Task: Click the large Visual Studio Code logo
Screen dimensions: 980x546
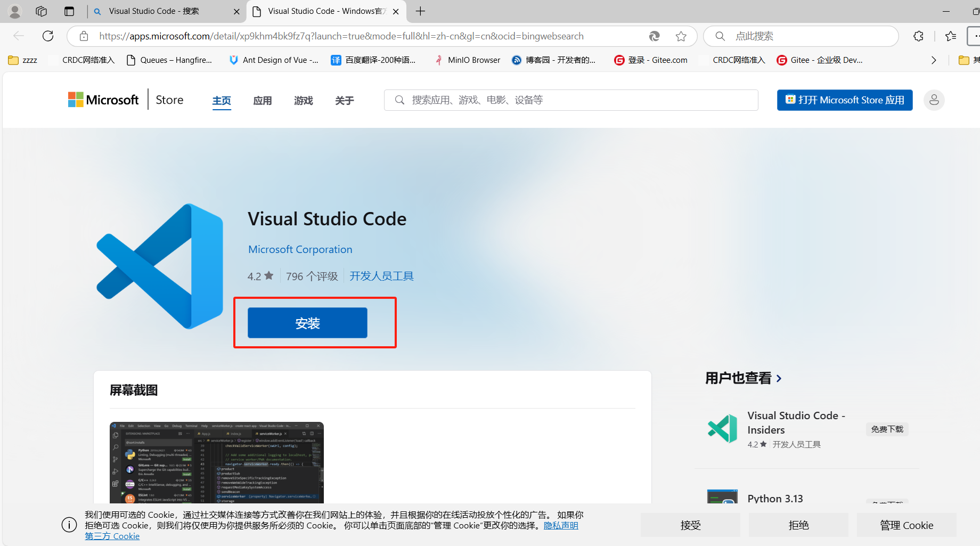Action: pos(160,266)
